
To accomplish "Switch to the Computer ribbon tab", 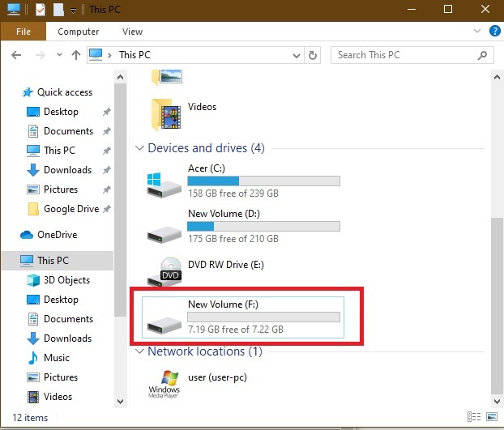I will tap(79, 32).
